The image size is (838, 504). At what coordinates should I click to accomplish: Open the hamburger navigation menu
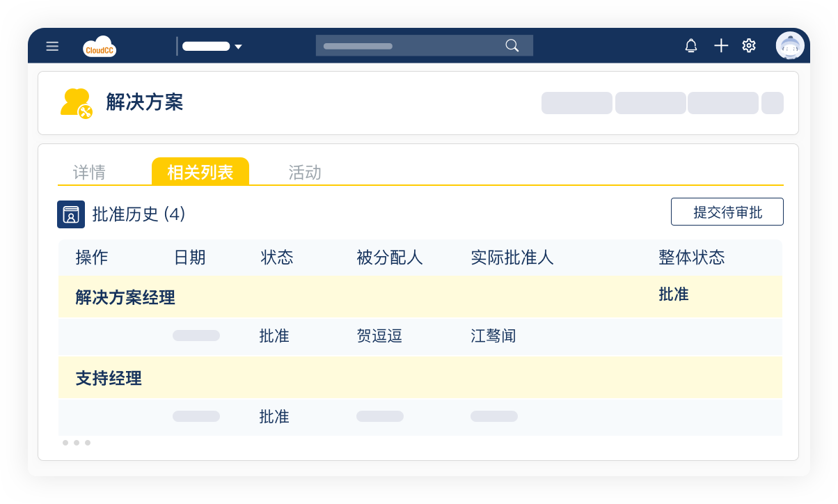pos(52,46)
